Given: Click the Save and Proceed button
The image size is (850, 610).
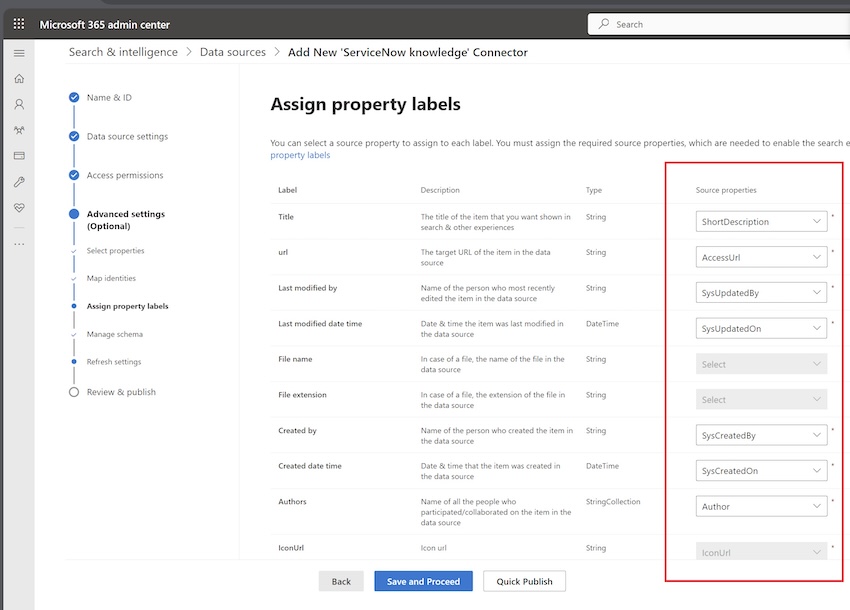Looking at the screenshot, I should (x=423, y=581).
